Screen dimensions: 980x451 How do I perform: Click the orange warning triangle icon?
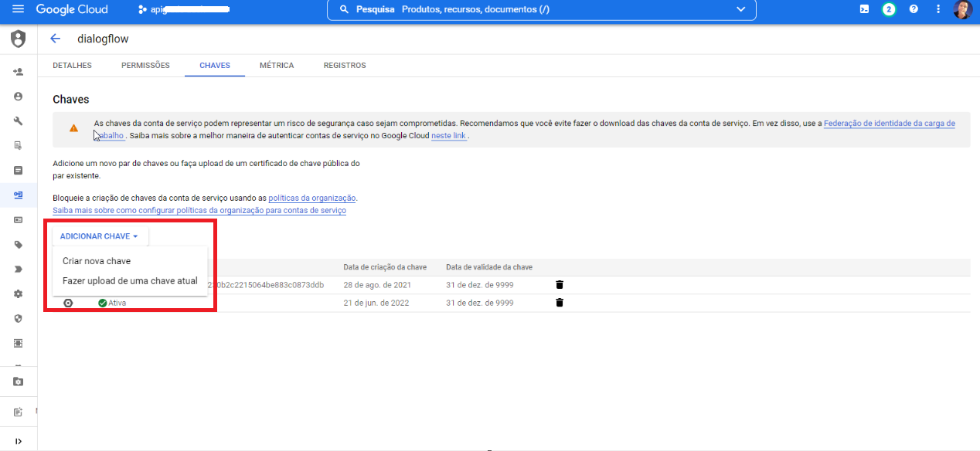(x=73, y=128)
